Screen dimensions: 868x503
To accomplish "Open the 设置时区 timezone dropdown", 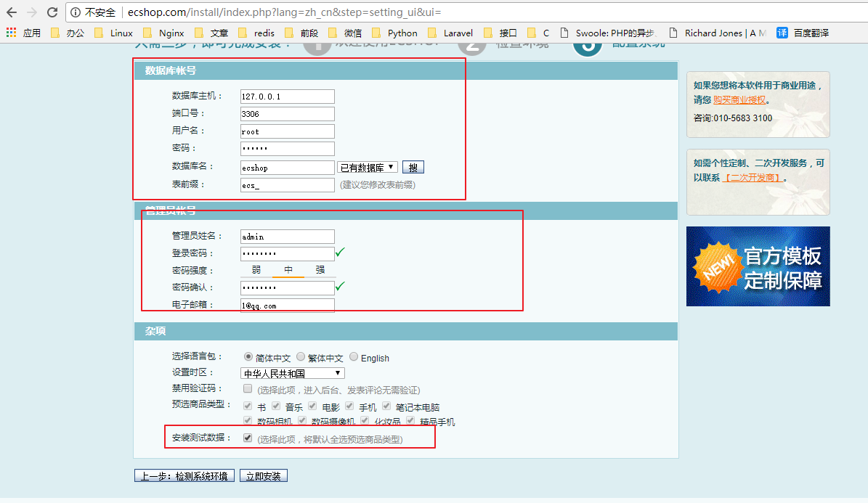I will tap(293, 373).
